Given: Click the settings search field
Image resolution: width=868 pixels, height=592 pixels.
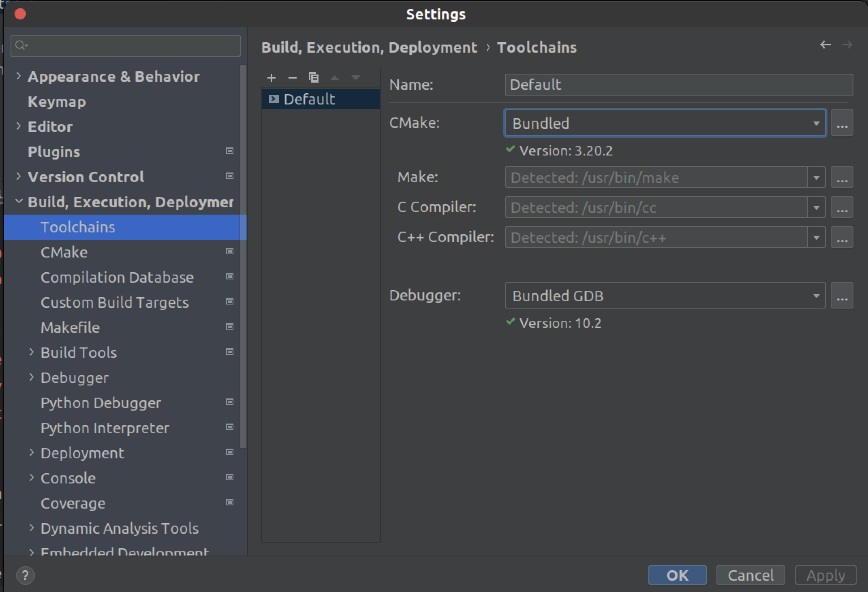Looking at the screenshot, I should [126, 45].
